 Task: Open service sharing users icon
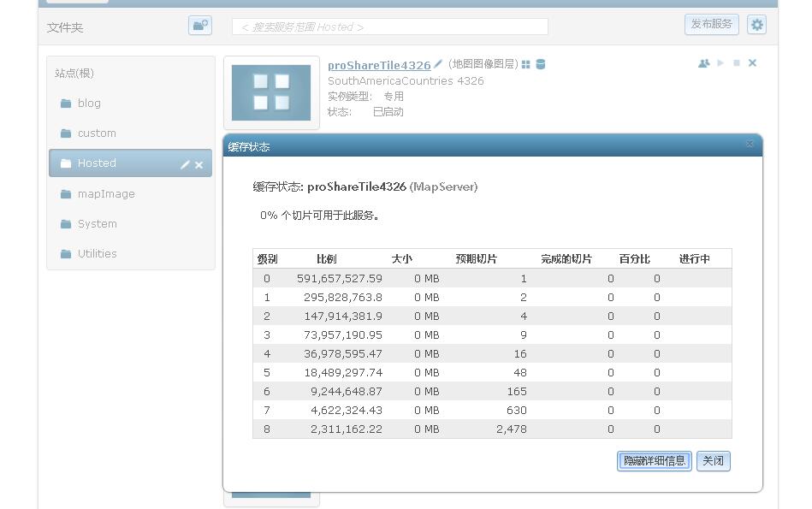[704, 63]
